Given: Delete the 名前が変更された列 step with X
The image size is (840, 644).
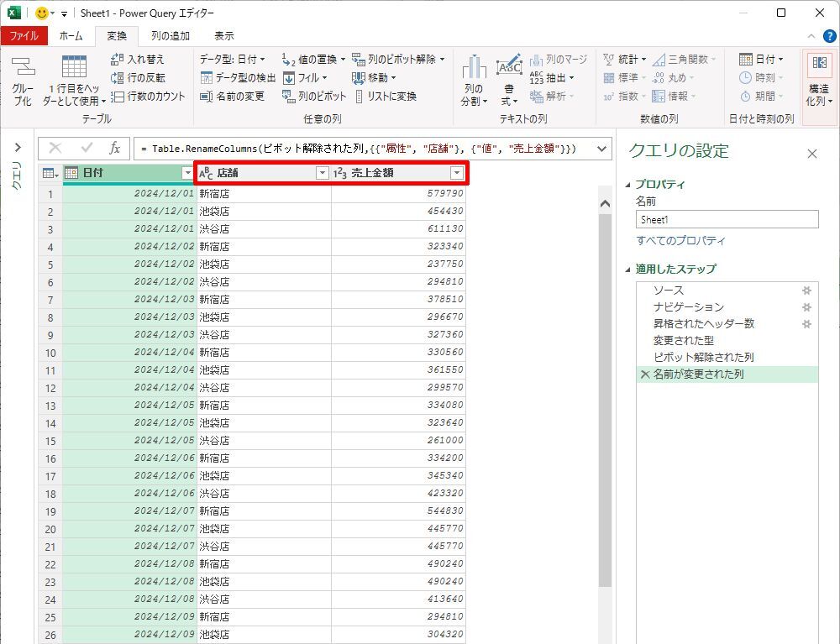Looking at the screenshot, I should 644,374.
